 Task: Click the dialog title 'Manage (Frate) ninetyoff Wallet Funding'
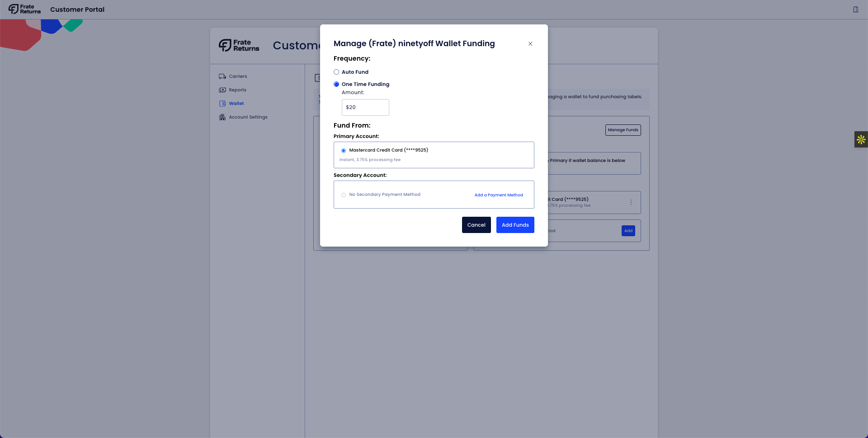(x=414, y=43)
